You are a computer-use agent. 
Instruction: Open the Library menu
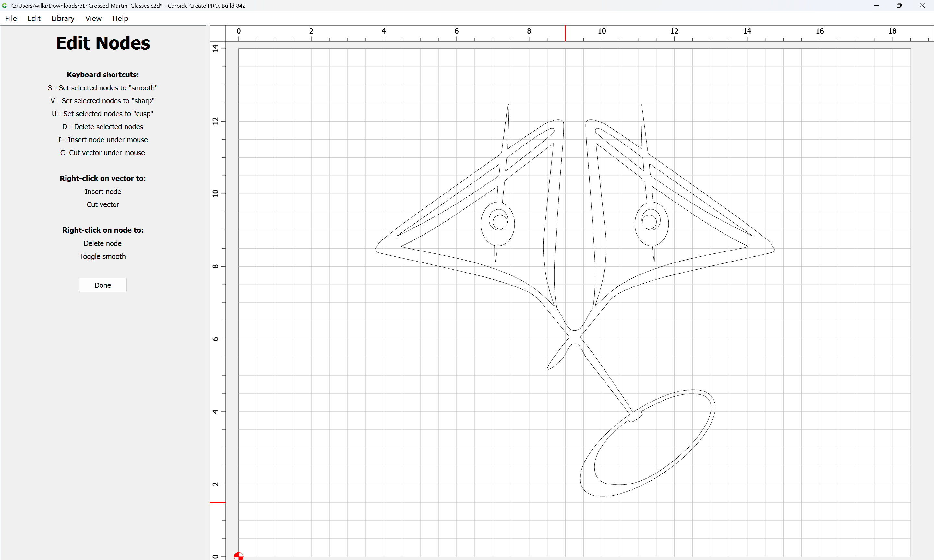pos(63,18)
